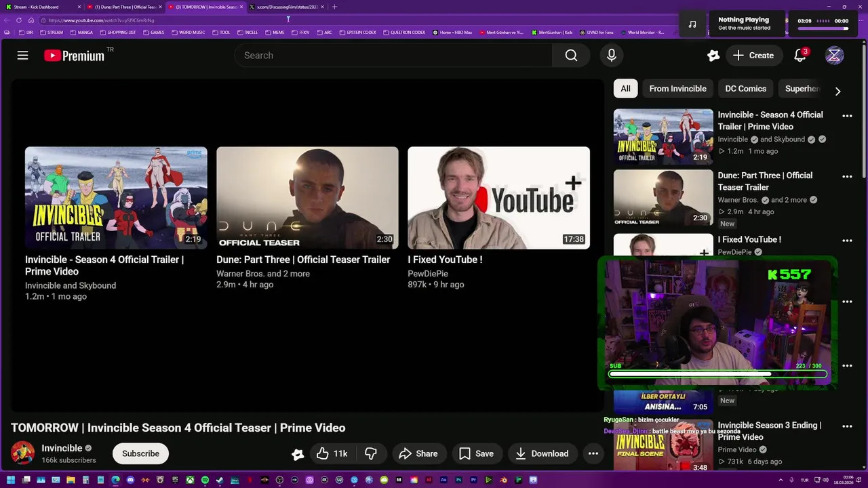Like the video with thumbs-up
The height and width of the screenshot is (488, 868).
tap(332, 453)
